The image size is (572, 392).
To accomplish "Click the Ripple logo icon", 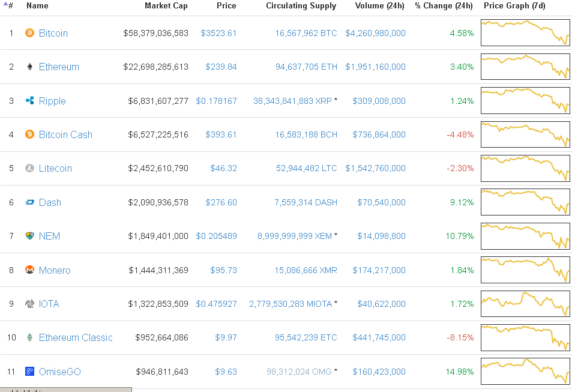I will [x=29, y=100].
